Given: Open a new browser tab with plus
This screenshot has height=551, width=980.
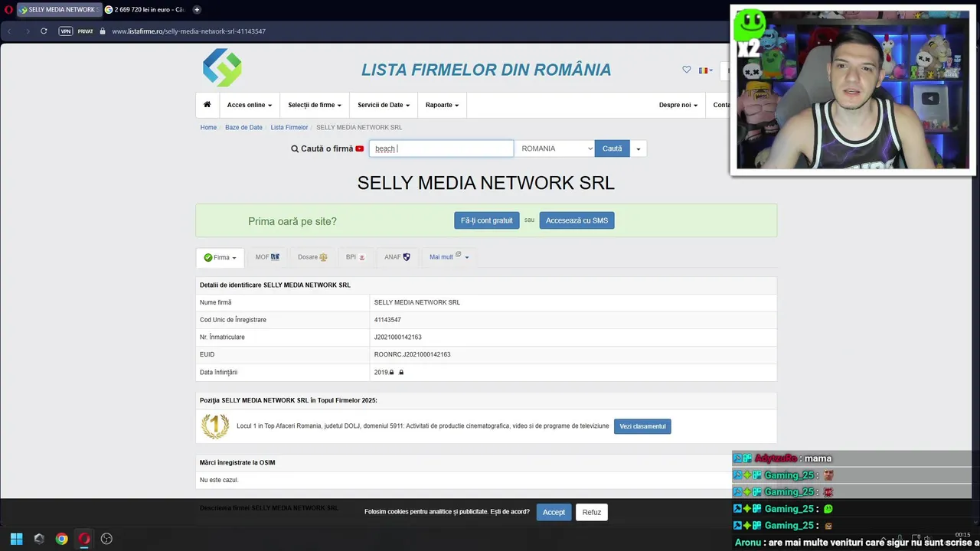Looking at the screenshot, I should (197, 10).
